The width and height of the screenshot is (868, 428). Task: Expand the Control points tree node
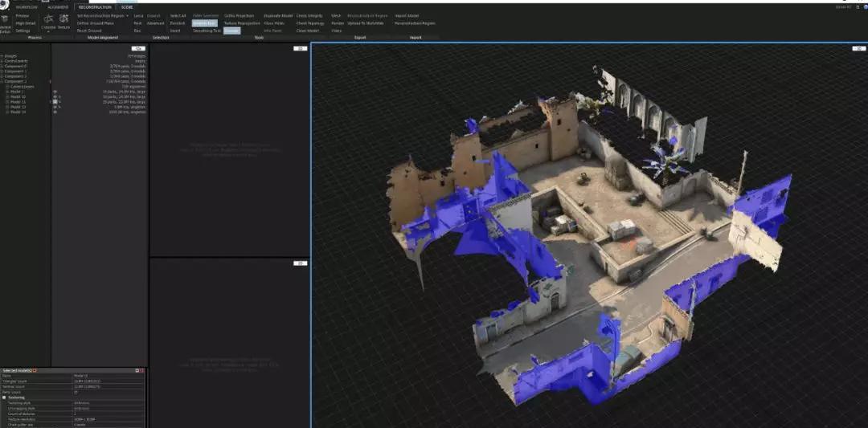tap(2, 61)
